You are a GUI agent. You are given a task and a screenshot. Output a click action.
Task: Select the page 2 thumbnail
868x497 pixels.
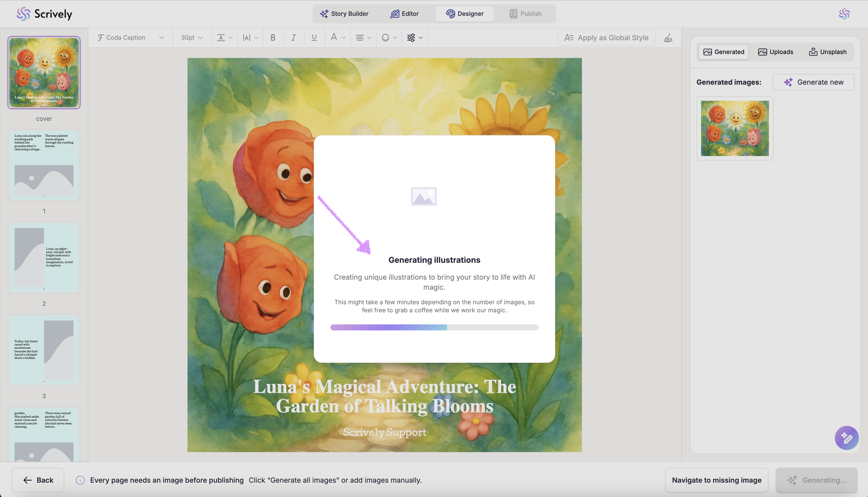[44, 258]
